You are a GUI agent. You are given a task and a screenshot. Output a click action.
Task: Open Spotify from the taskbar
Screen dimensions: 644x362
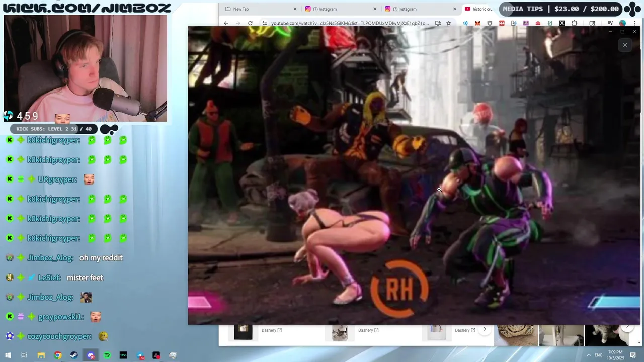[x=107, y=355]
